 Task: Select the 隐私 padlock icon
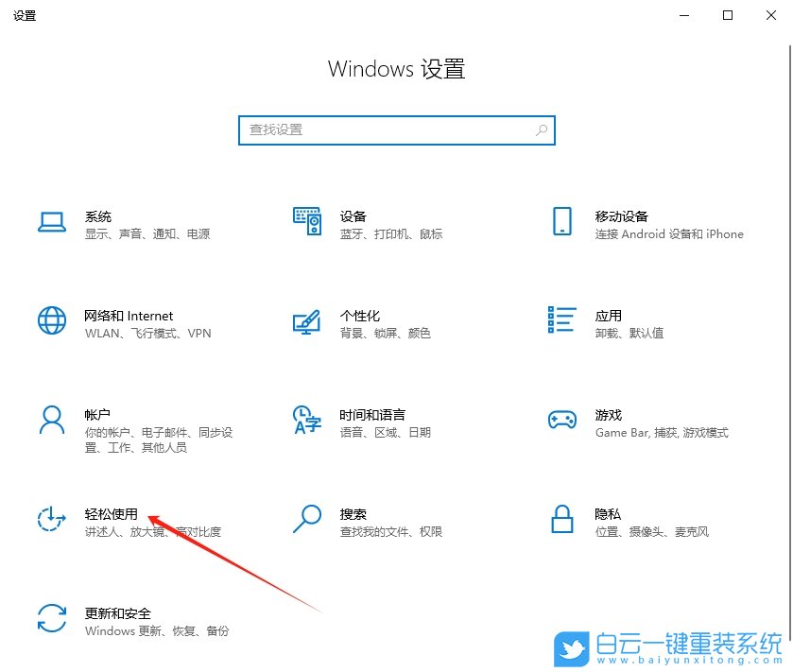point(561,521)
